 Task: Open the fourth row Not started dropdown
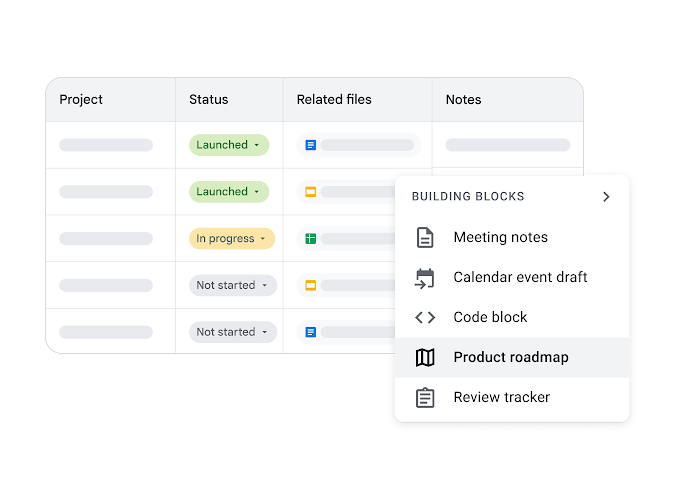point(233,285)
